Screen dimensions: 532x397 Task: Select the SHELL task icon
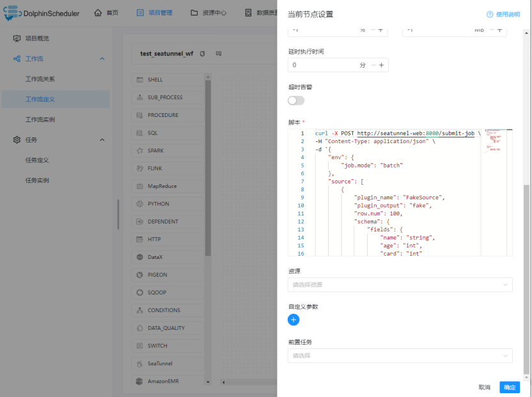click(140, 80)
